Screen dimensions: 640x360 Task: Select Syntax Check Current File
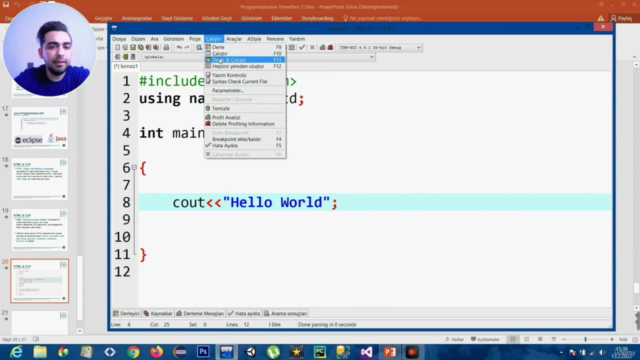pyautogui.click(x=245, y=82)
